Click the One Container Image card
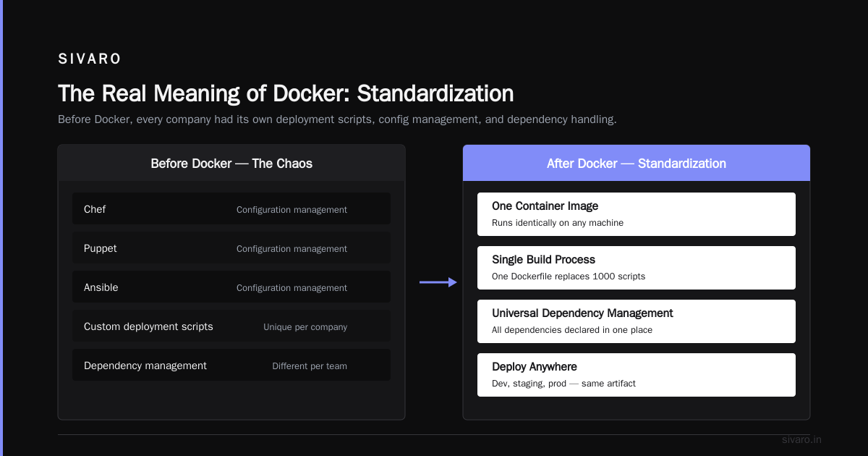Viewport: 868px width, 456px height. (637, 214)
